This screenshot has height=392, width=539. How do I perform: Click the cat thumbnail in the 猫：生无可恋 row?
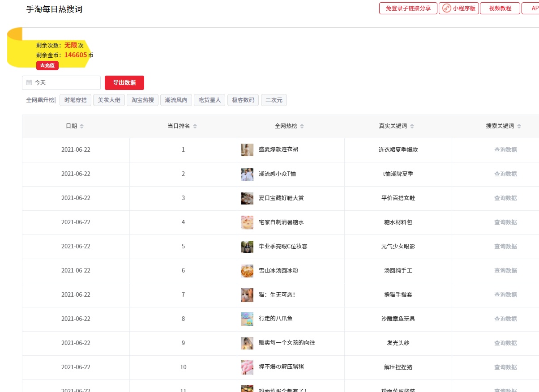click(247, 294)
